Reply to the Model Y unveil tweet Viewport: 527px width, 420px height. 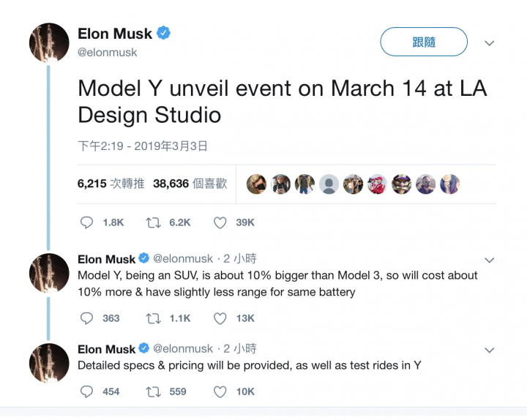pos(86,222)
